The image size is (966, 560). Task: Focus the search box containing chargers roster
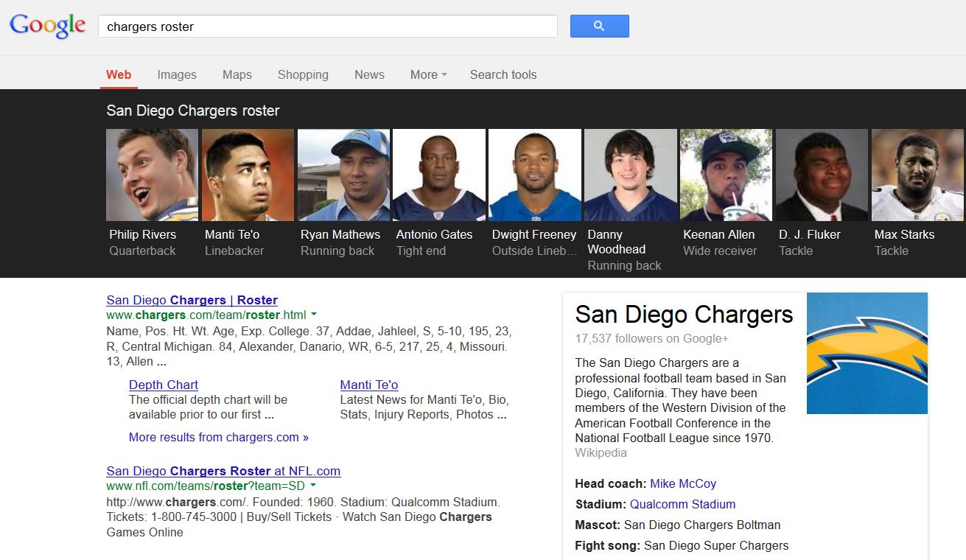[x=328, y=27]
